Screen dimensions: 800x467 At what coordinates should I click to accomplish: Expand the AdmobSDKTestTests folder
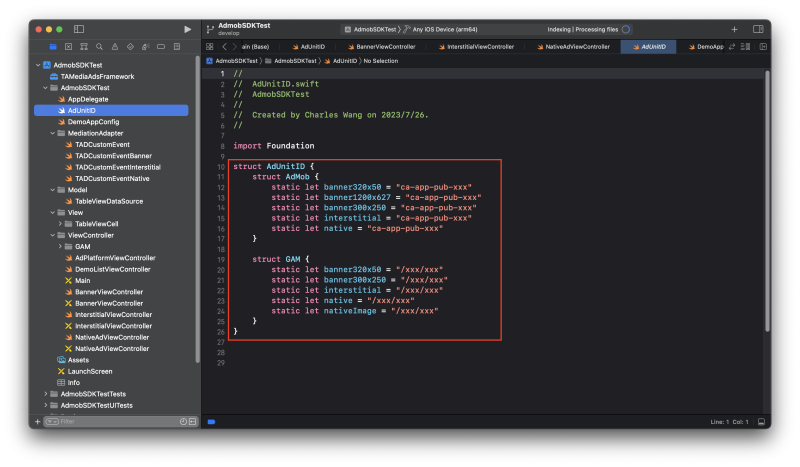point(45,394)
